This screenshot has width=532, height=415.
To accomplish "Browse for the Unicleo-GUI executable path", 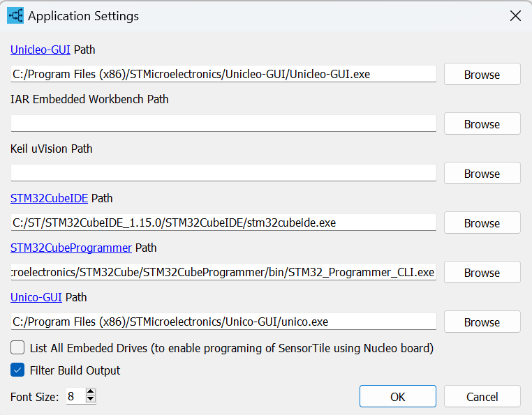I will click(482, 75).
